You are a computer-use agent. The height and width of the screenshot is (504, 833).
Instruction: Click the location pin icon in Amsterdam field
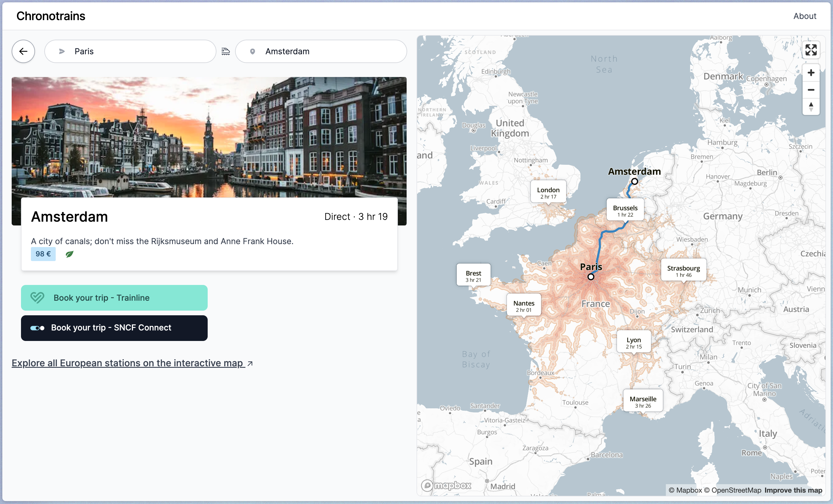click(252, 51)
